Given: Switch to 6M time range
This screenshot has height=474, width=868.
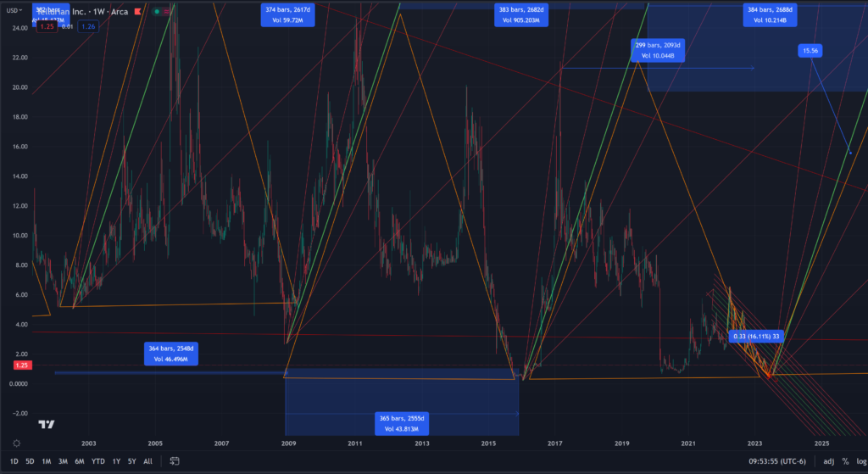Looking at the screenshot, I should tap(80, 461).
